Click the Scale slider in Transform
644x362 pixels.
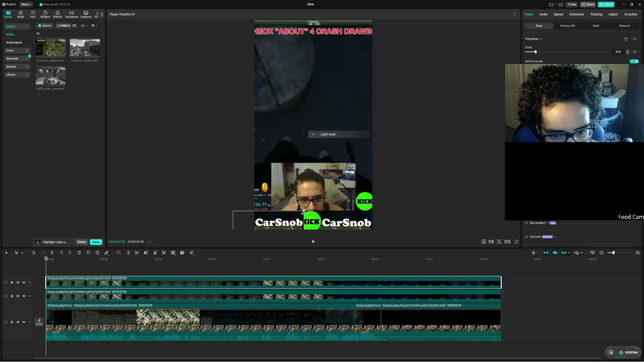566,52
